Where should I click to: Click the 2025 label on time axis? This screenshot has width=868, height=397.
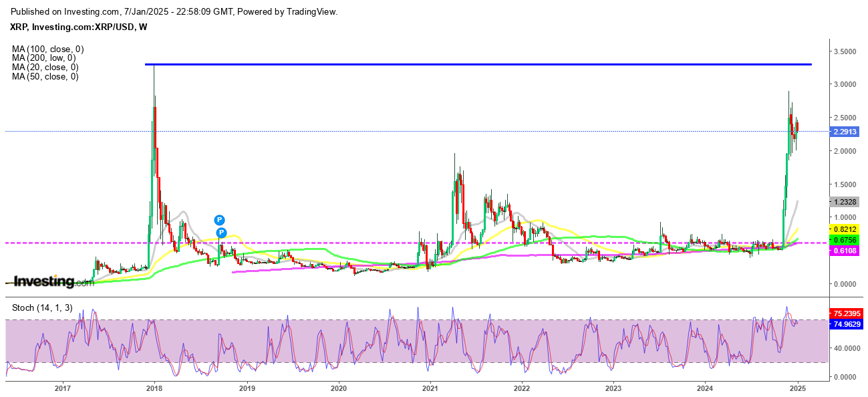[x=798, y=388]
